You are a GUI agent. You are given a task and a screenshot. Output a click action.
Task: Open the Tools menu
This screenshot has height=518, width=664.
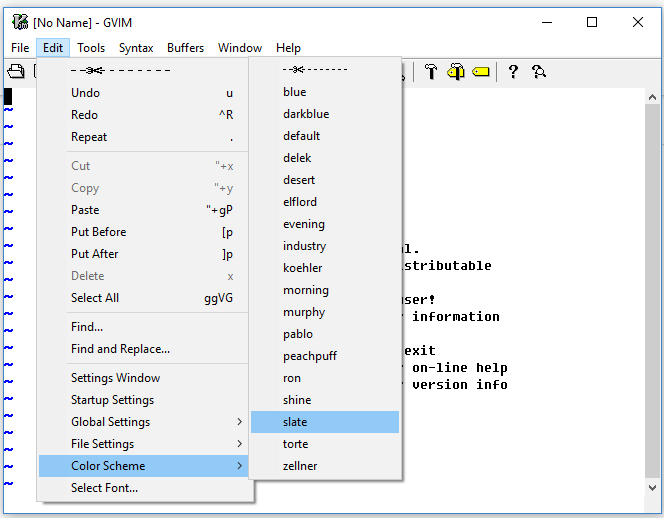(91, 48)
